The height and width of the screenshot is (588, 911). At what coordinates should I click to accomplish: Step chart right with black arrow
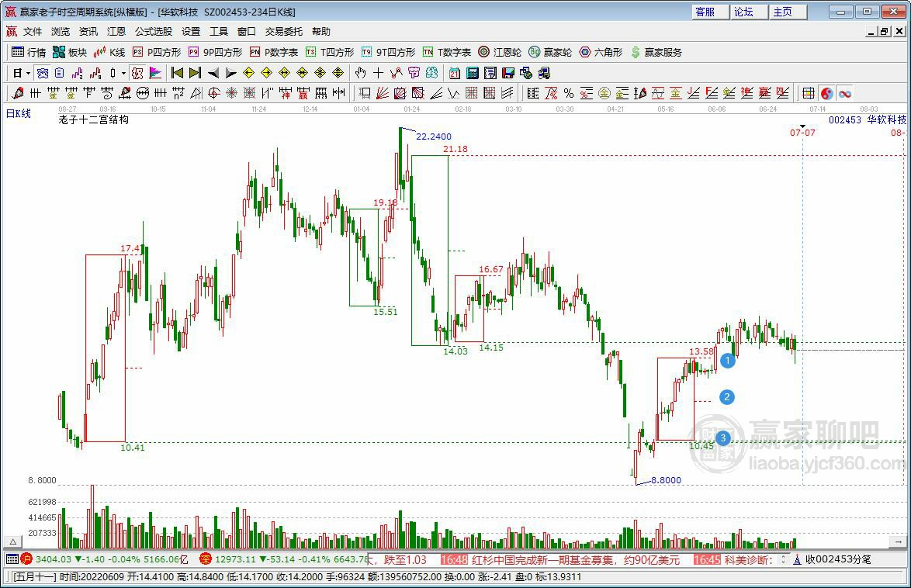pyautogui.click(x=230, y=73)
